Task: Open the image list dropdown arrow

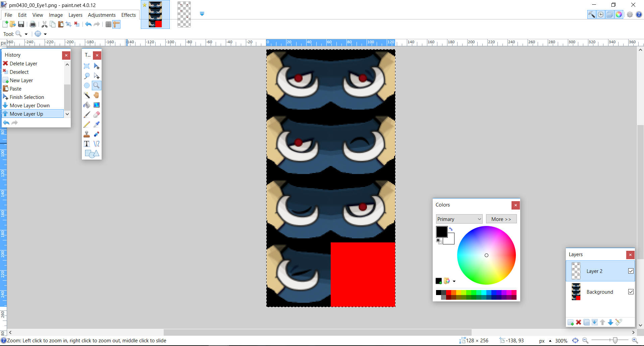Action: [202, 14]
